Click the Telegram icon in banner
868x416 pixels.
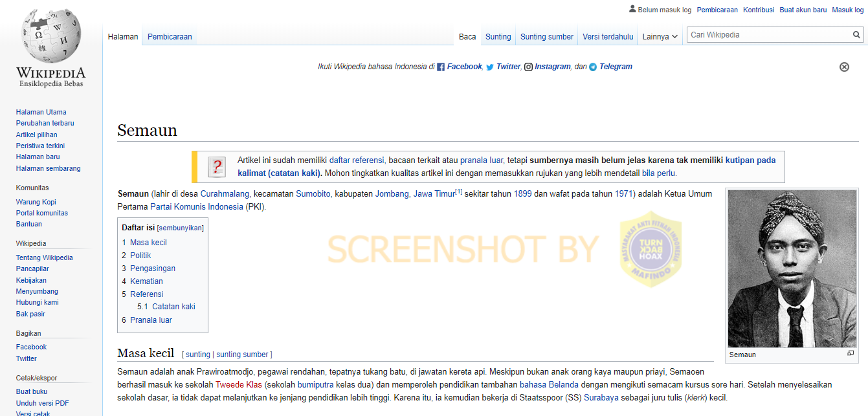[x=592, y=67]
